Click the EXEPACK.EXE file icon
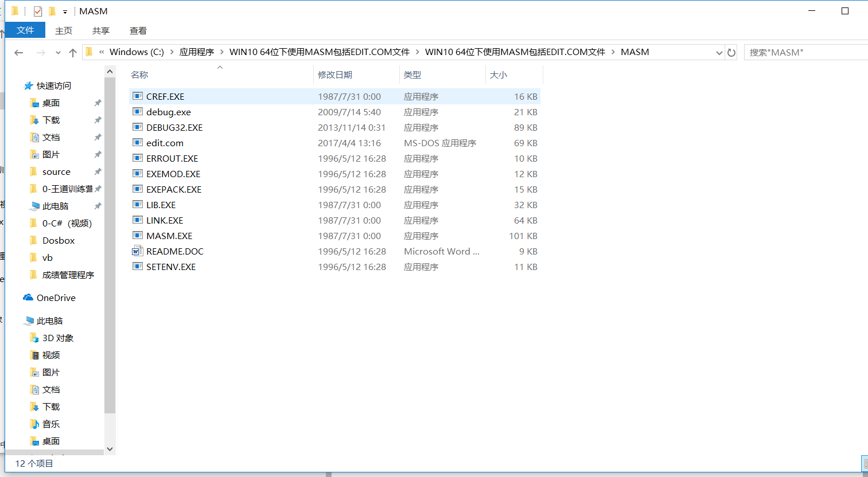 click(138, 189)
